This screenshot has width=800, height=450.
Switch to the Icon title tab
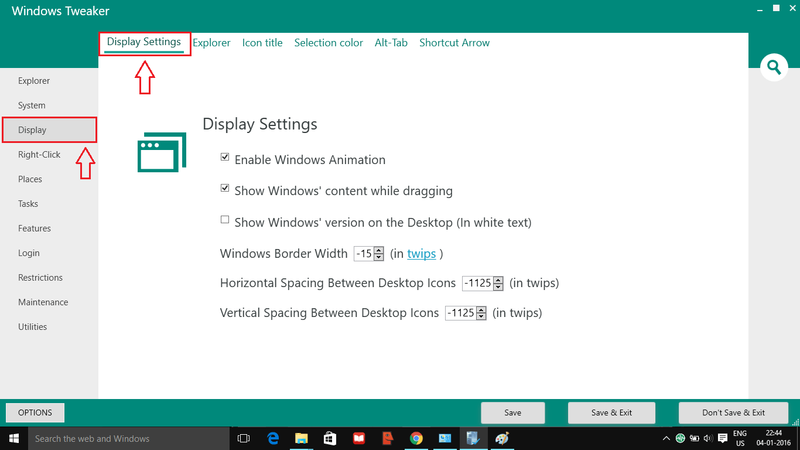(262, 43)
